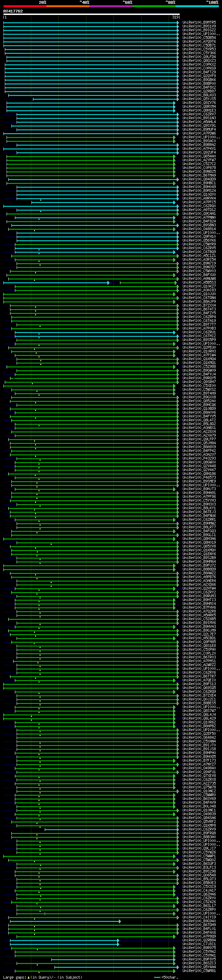Open hit UniRef100_C5DB54
The width and height of the screenshot is (222, 980).
click(x=199, y=38)
